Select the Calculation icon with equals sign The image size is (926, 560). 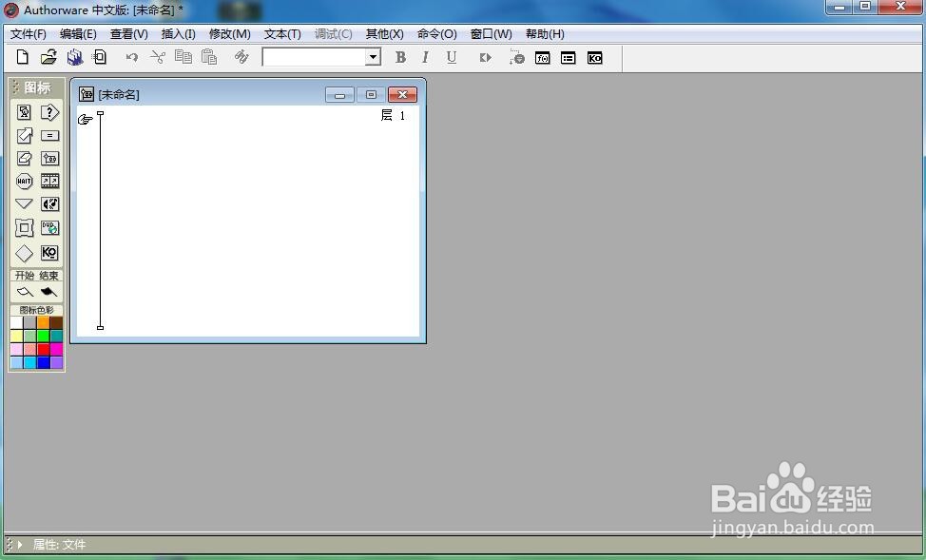tap(49, 135)
